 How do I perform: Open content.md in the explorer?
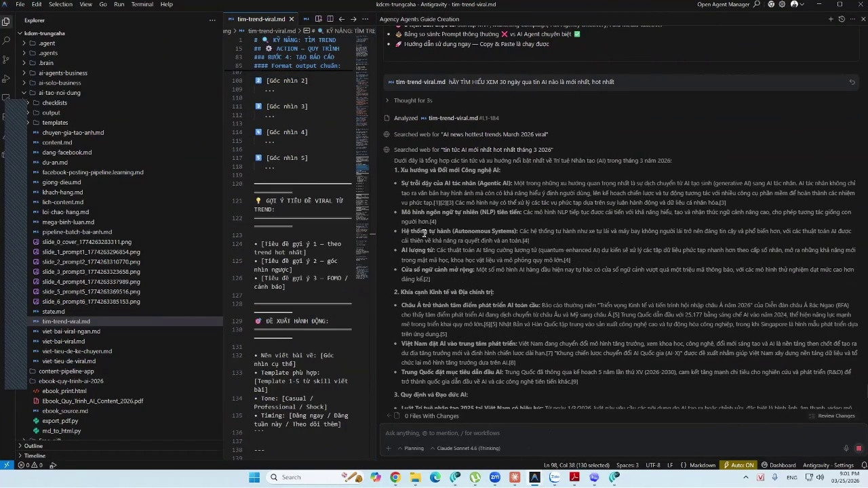point(57,142)
